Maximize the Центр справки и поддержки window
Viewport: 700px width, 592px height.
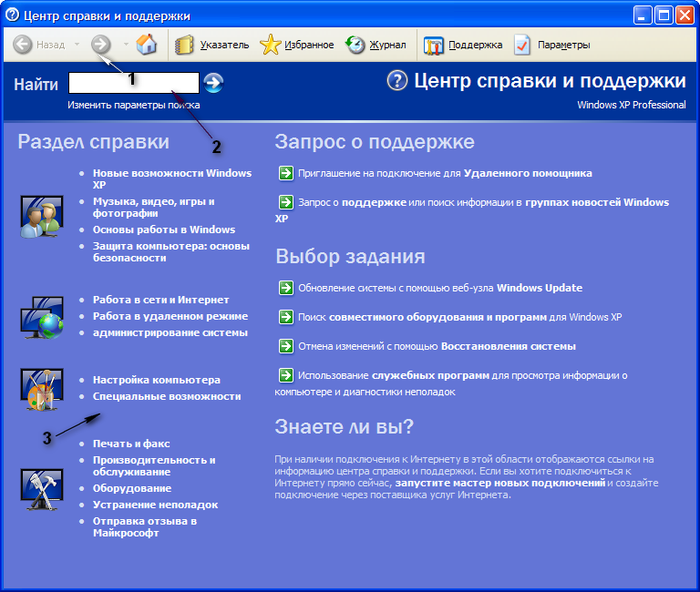coord(664,15)
